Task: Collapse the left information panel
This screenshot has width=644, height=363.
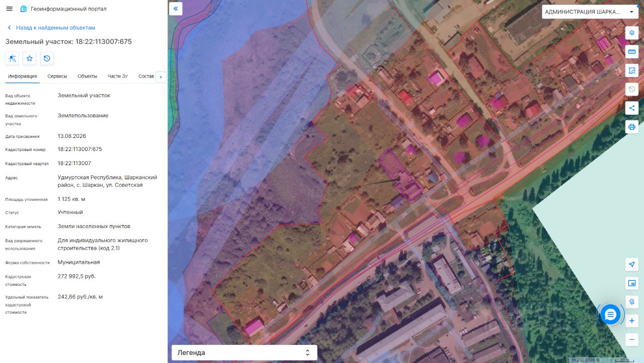Action: point(176,9)
